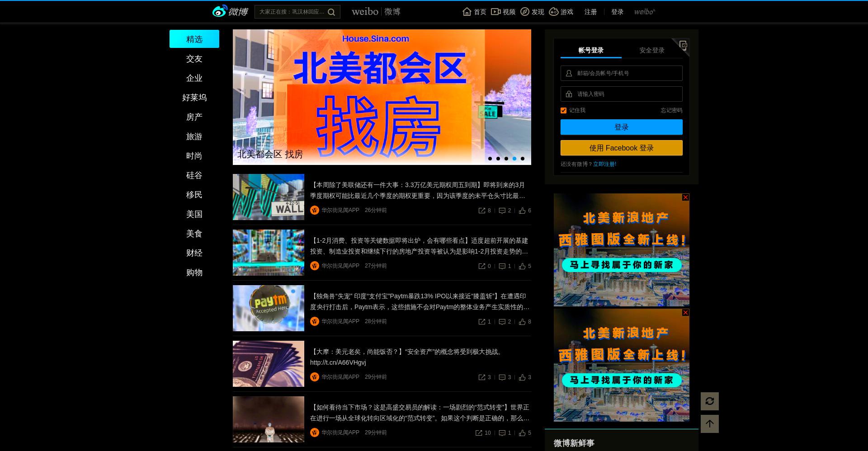The width and height of the screenshot is (868, 451).
Task: Click 登录 in the top bar
Action: [617, 12]
